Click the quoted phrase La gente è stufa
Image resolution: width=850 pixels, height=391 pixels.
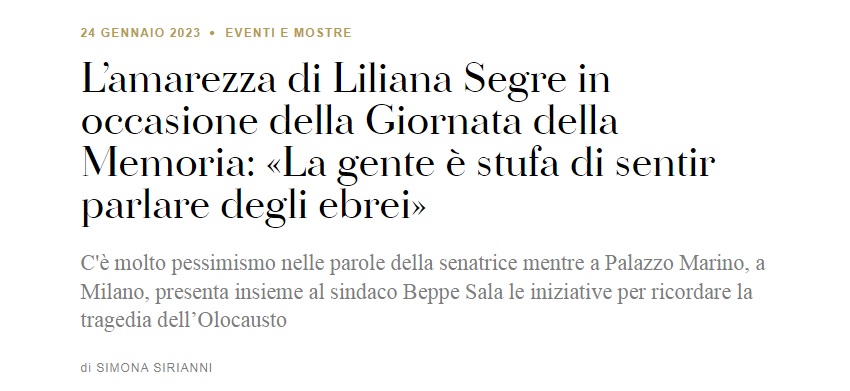(x=413, y=164)
